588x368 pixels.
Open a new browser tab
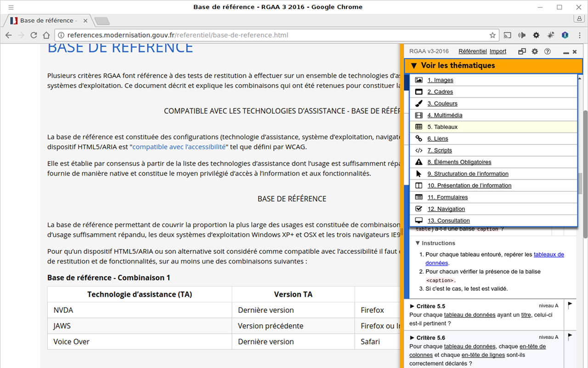(x=102, y=21)
